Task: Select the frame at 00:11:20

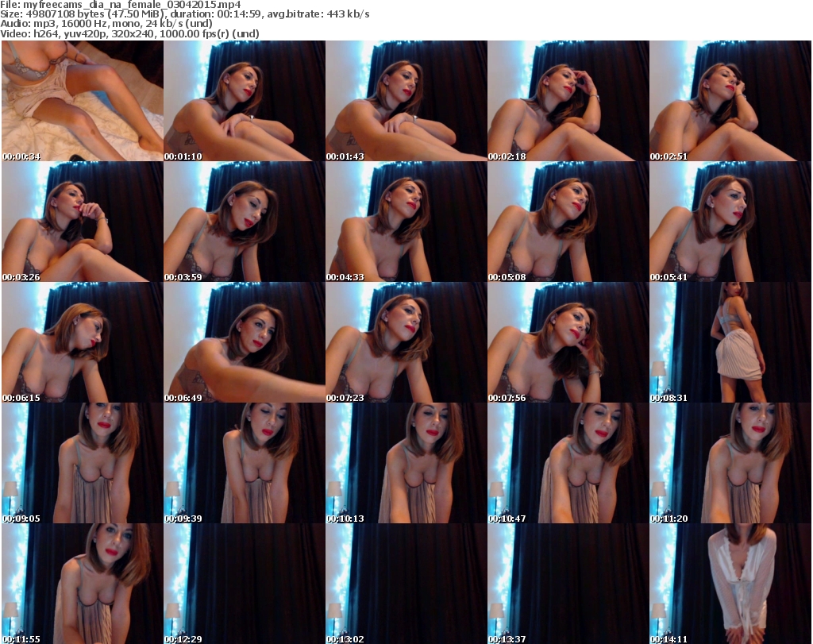Action: 730,463
